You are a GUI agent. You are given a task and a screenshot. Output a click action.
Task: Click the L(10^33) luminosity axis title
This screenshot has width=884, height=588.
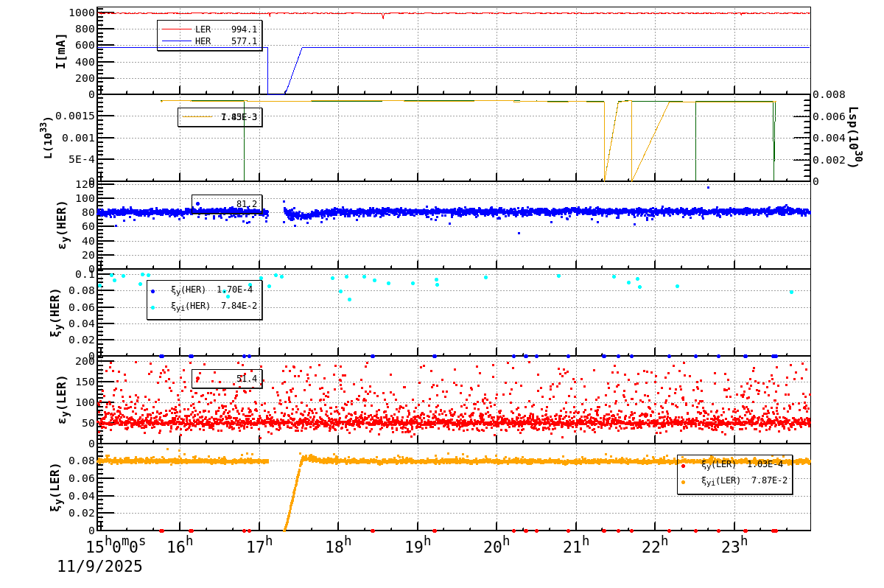[47, 137]
